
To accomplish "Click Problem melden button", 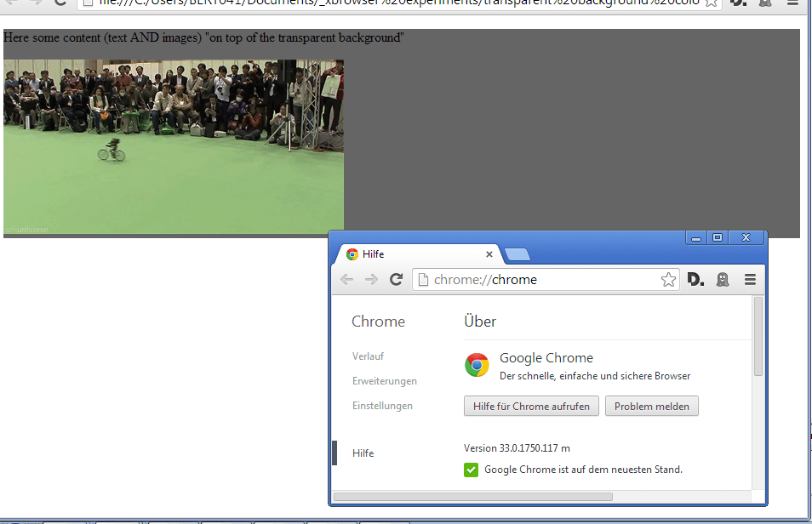I will [651, 407].
